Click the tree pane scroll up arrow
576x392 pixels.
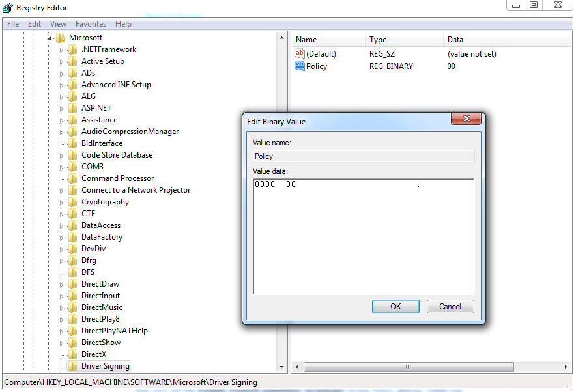point(281,38)
